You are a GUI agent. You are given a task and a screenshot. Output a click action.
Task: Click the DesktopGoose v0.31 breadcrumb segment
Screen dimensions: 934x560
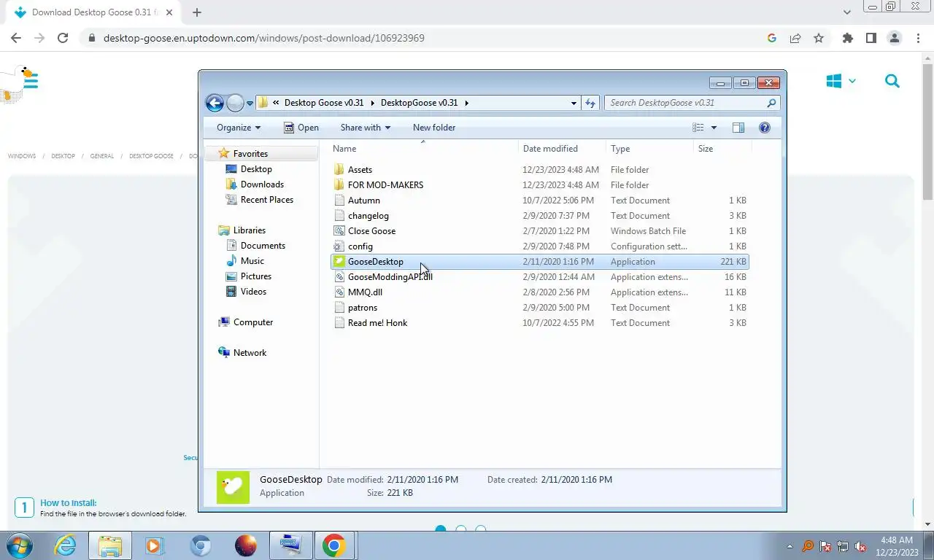point(420,103)
